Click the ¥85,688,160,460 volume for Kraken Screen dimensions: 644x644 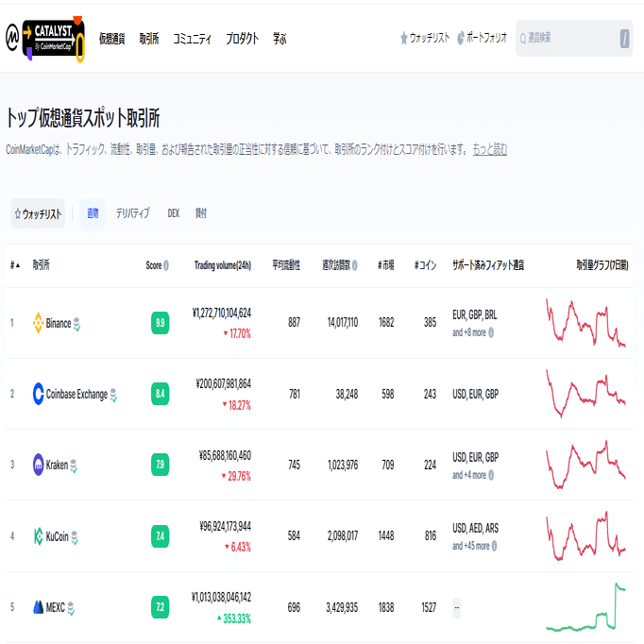[x=225, y=455]
